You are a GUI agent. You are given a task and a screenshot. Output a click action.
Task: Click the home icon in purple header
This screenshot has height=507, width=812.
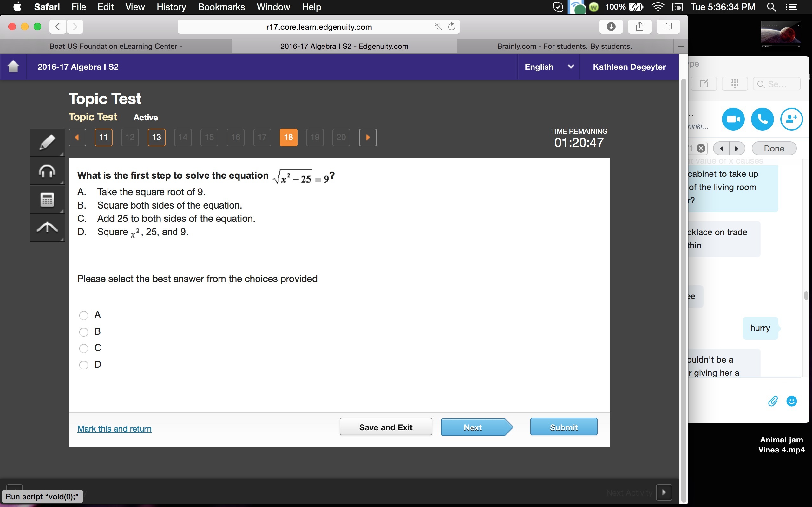13,67
